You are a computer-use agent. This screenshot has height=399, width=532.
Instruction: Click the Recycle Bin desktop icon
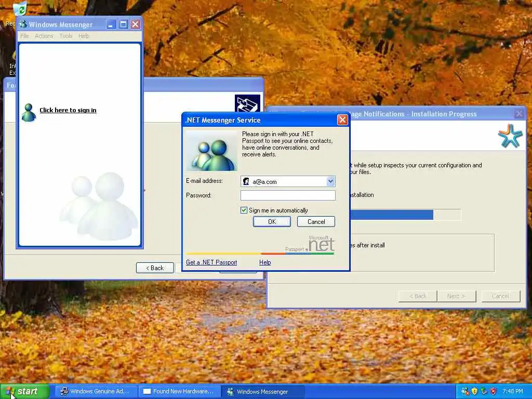[20, 8]
